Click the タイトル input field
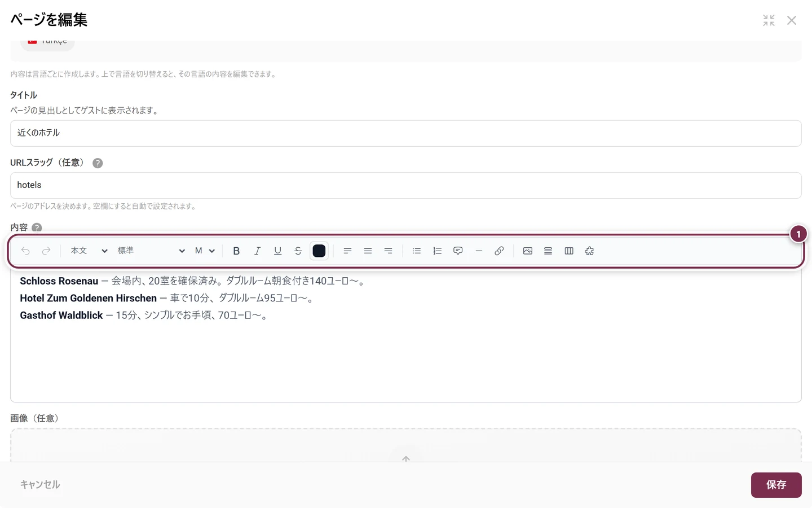 point(406,133)
